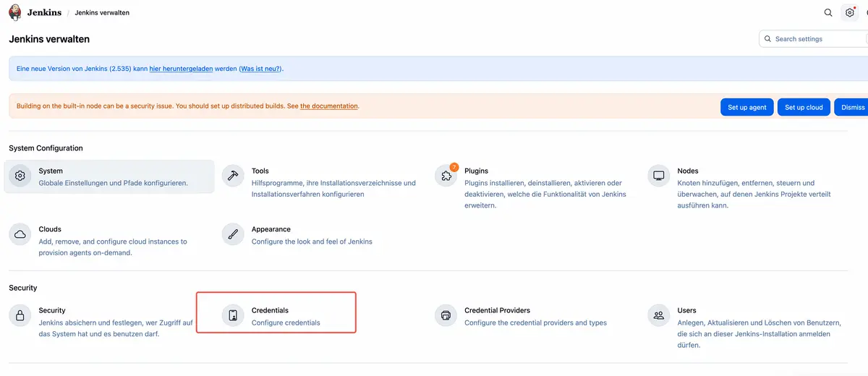
Task: Click the 'System Configuration' section heading
Action: 46,148
